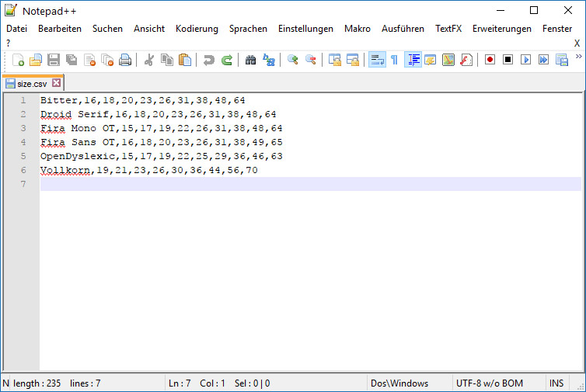Image resolution: width=586 pixels, height=392 pixels.
Task: Click the Save All toolbar icon
Action: pyautogui.click(x=72, y=60)
